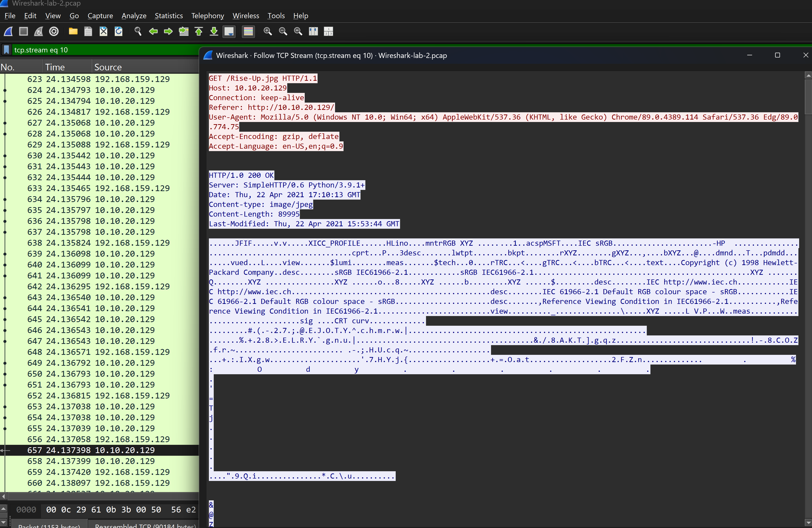
Task: Save the capture file via the gray document icon
Action: coord(88,31)
